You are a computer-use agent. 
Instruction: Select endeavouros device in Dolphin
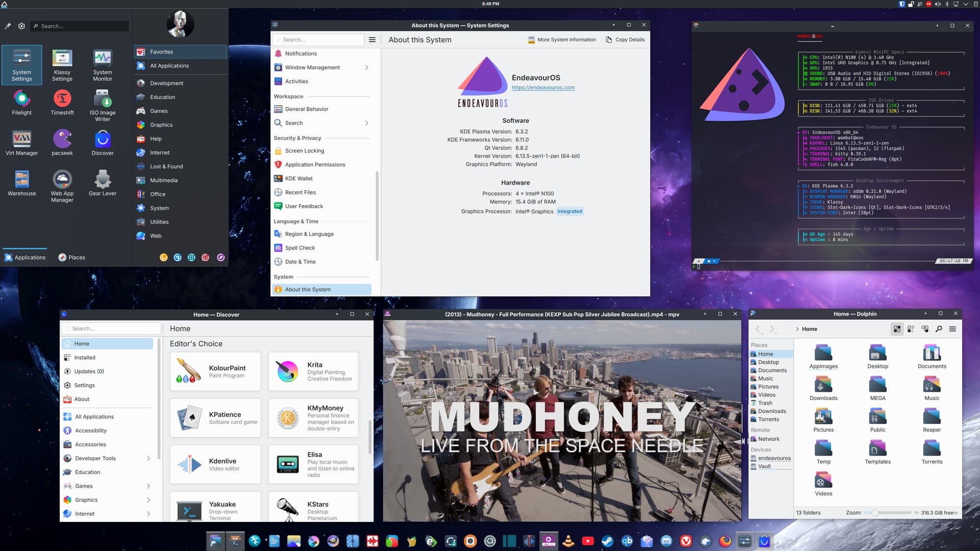pos(771,458)
